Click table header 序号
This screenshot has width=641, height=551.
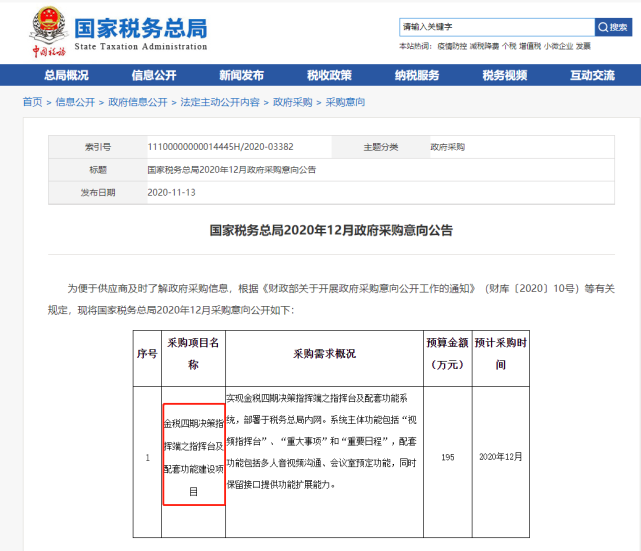(147, 354)
